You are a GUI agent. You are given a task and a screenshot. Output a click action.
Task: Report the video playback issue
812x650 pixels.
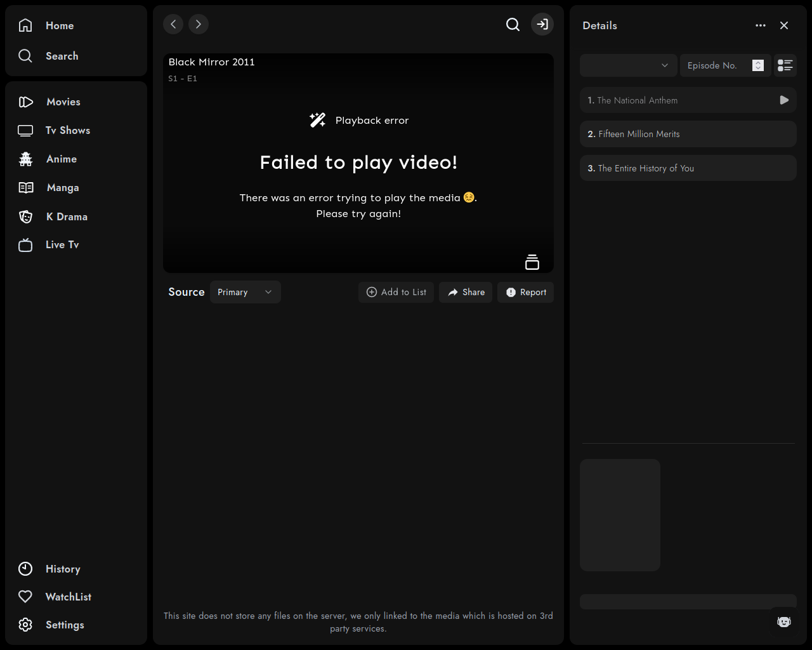click(525, 292)
